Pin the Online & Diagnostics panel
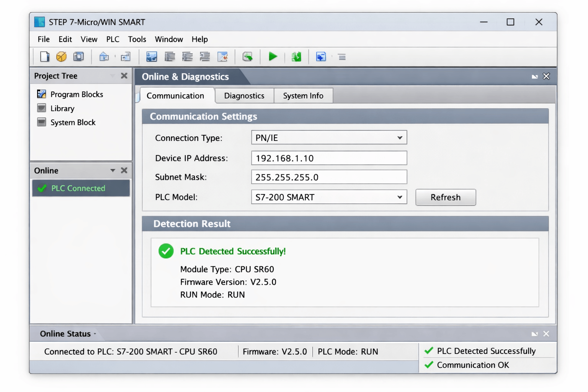 535,77
